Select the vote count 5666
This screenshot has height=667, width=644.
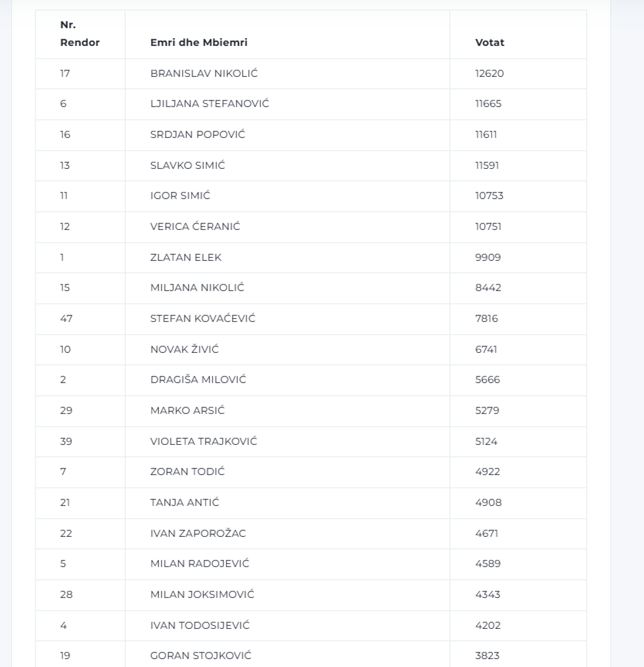(489, 379)
